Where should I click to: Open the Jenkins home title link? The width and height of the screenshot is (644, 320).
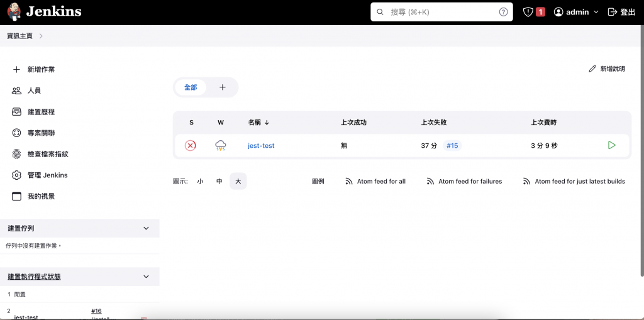pos(54,11)
